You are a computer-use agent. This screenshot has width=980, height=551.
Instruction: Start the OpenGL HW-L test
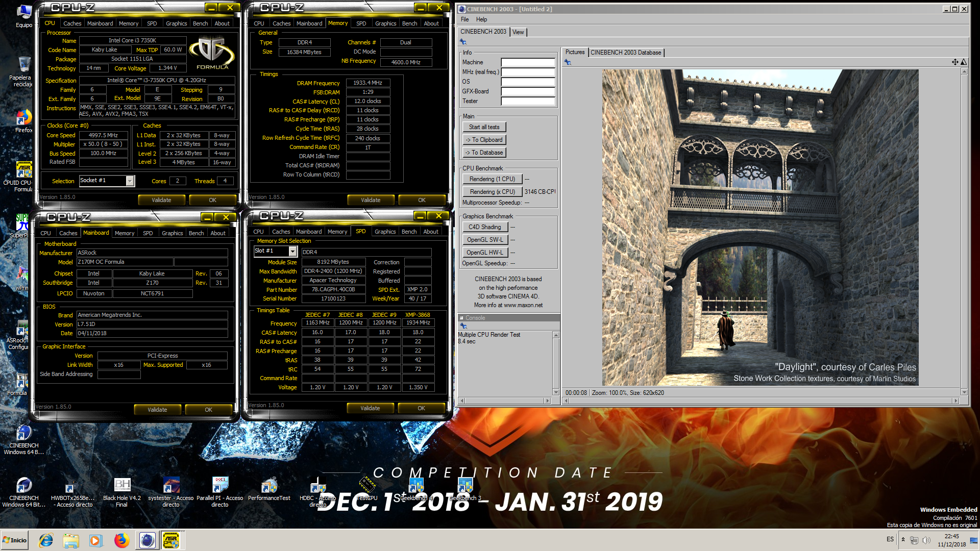point(485,253)
